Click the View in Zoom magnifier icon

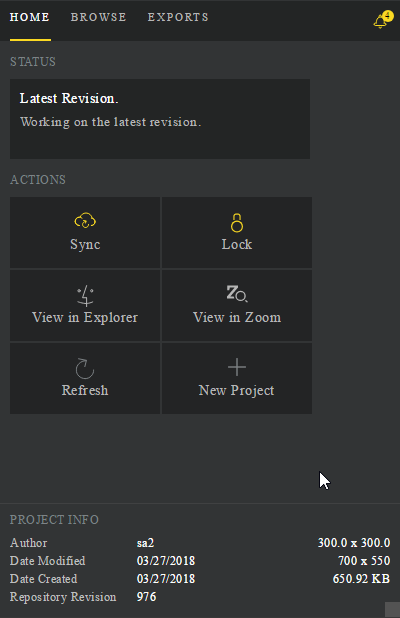click(237, 294)
